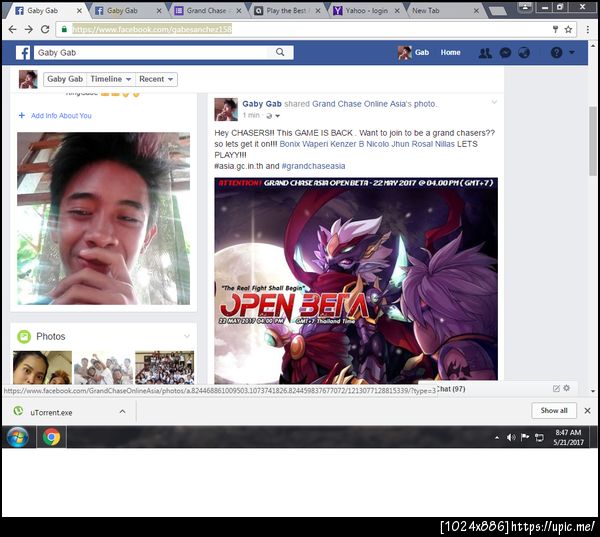Go to Home in Facebook header
Image resolution: width=600 pixels, height=537 pixels.
click(450, 52)
